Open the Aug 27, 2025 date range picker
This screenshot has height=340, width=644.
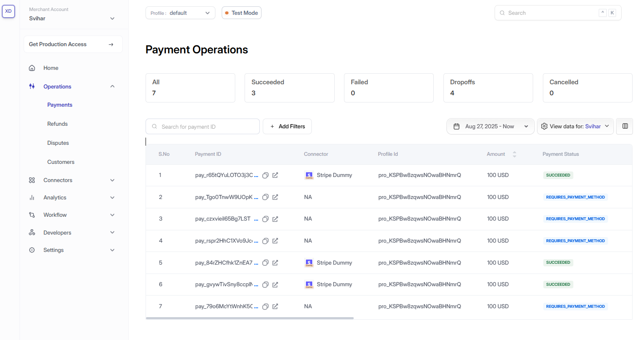tap(490, 127)
